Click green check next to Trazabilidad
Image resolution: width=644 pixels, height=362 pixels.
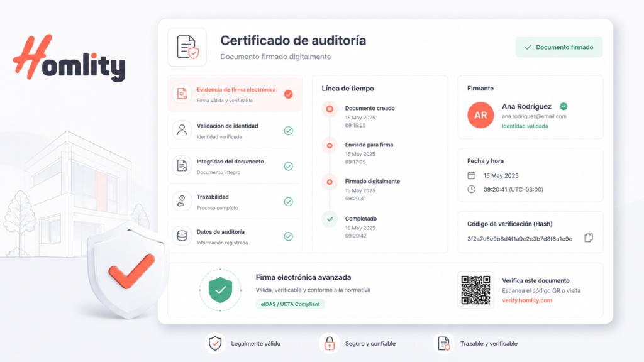[289, 202]
